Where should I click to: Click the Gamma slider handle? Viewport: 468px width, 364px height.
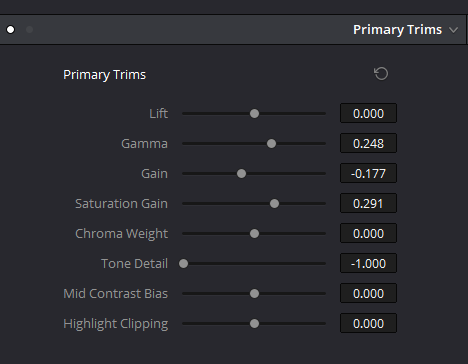[x=271, y=144]
